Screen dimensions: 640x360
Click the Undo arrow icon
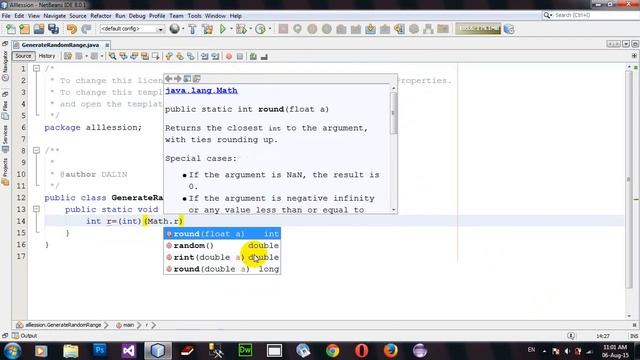[72, 29]
